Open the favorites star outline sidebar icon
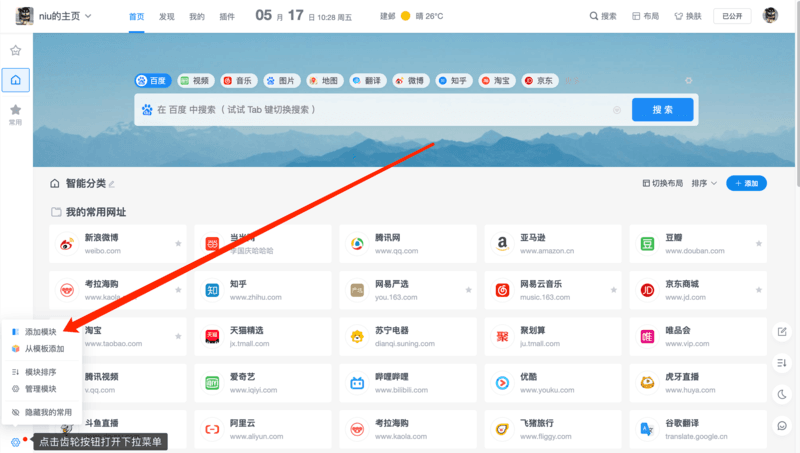The image size is (800, 453). 16,51
